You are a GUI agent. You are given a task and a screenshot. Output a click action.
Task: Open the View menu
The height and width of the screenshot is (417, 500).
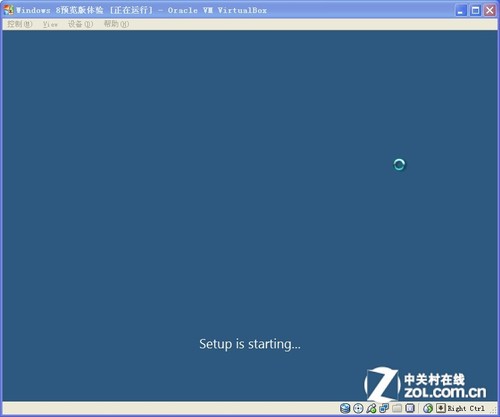[x=50, y=24]
